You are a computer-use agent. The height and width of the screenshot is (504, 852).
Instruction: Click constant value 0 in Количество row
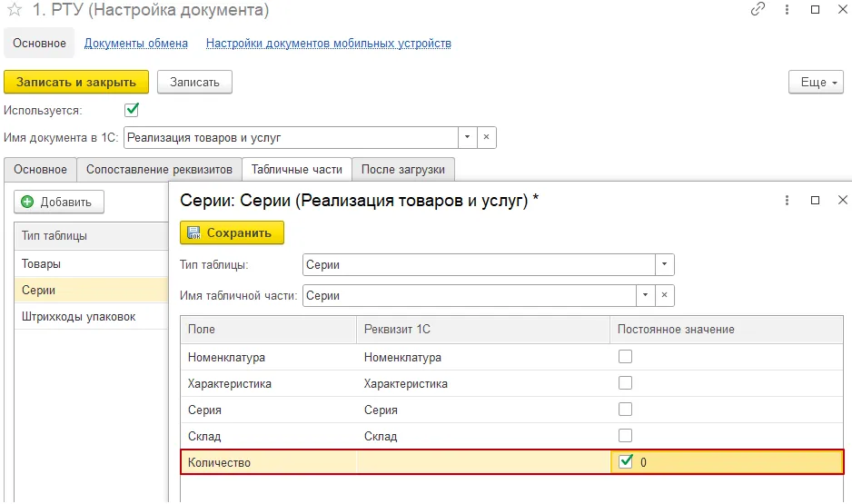click(x=643, y=462)
